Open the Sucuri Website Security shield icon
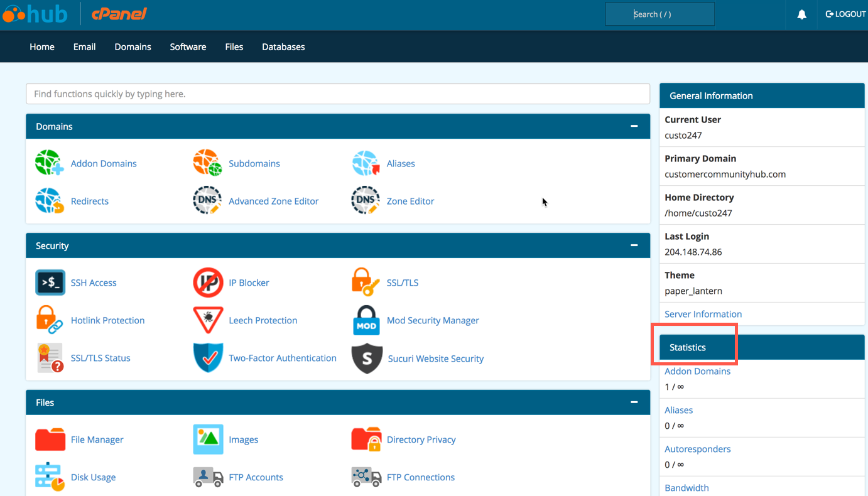The width and height of the screenshot is (868, 496). pos(367,359)
